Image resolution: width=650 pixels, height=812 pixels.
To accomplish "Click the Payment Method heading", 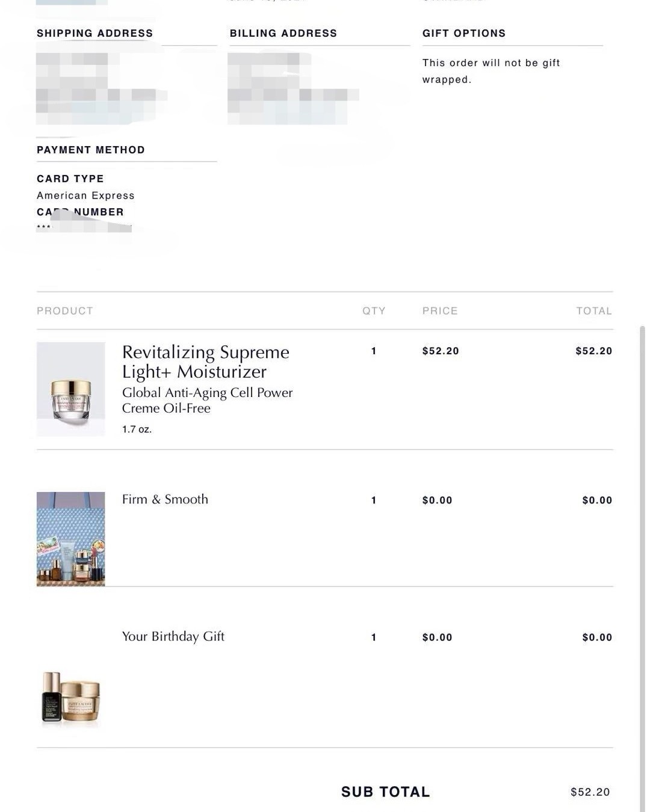I will click(x=90, y=150).
